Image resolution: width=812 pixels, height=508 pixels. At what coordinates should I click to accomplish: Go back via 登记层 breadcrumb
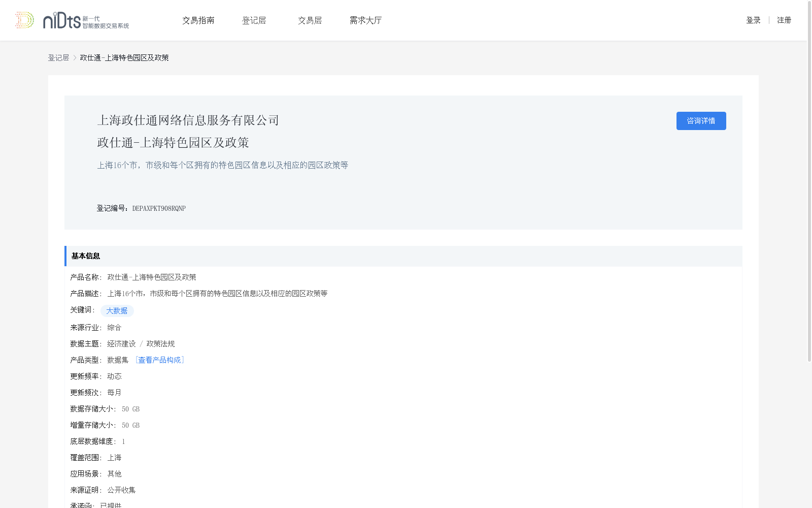point(58,58)
